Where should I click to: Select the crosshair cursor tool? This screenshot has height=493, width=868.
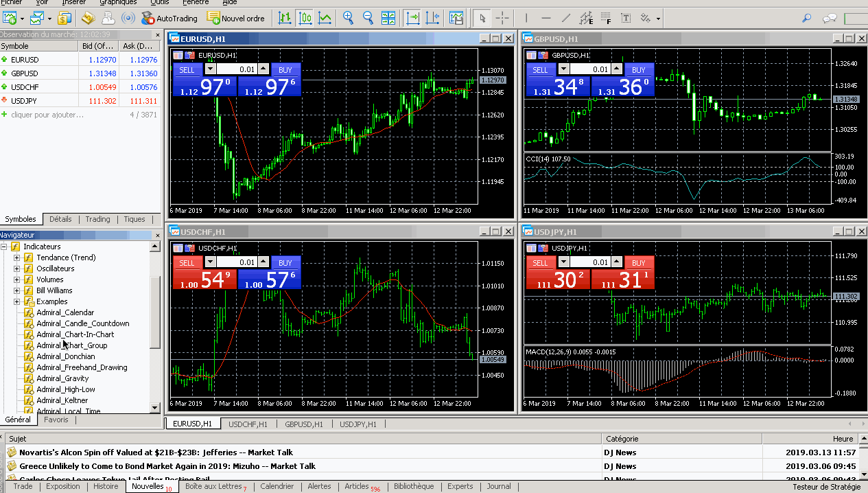[x=503, y=19]
